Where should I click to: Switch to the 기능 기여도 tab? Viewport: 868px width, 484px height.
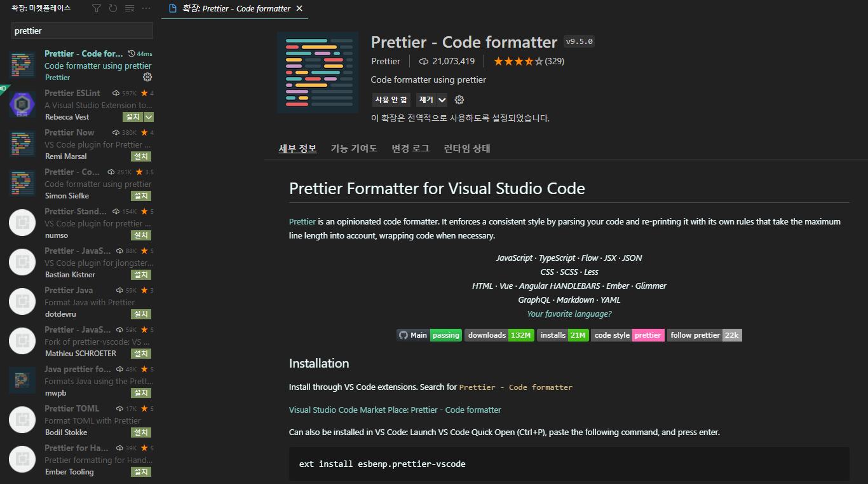coord(354,148)
